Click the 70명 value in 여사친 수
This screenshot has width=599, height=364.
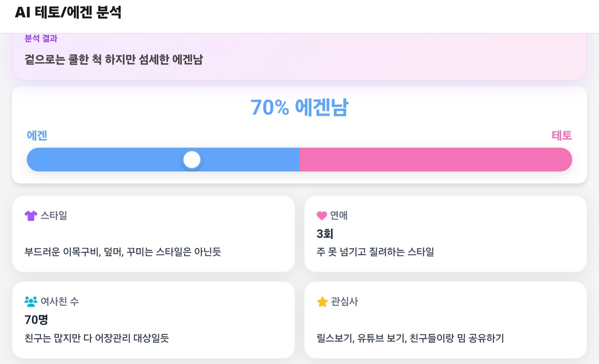click(36, 320)
